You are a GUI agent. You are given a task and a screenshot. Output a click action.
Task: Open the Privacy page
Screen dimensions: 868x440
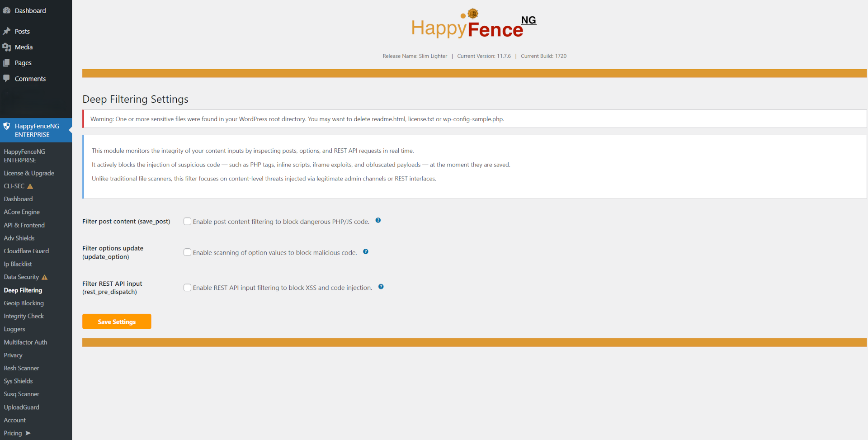click(x=13, y=355)
